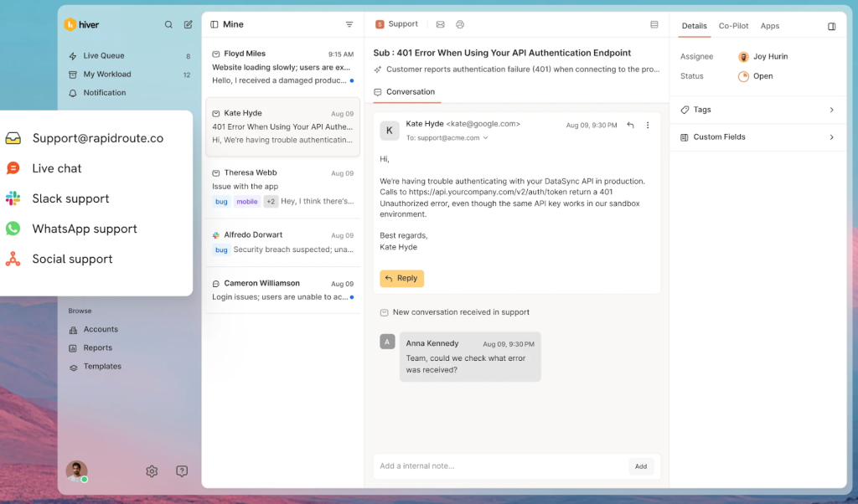Compose a new message with pencil icon
This screenshot has height=504, width=858.
189,24
